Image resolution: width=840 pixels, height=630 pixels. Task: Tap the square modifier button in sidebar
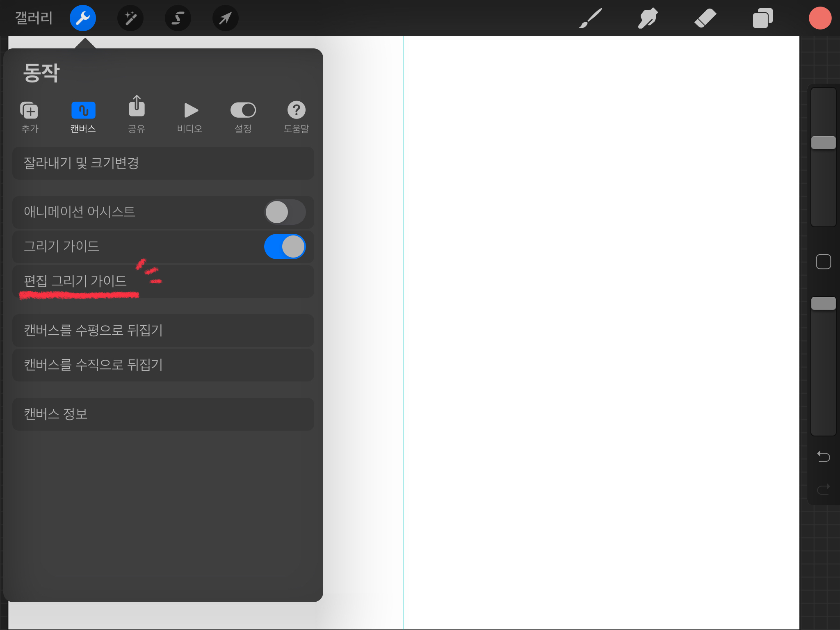point(823,262)
